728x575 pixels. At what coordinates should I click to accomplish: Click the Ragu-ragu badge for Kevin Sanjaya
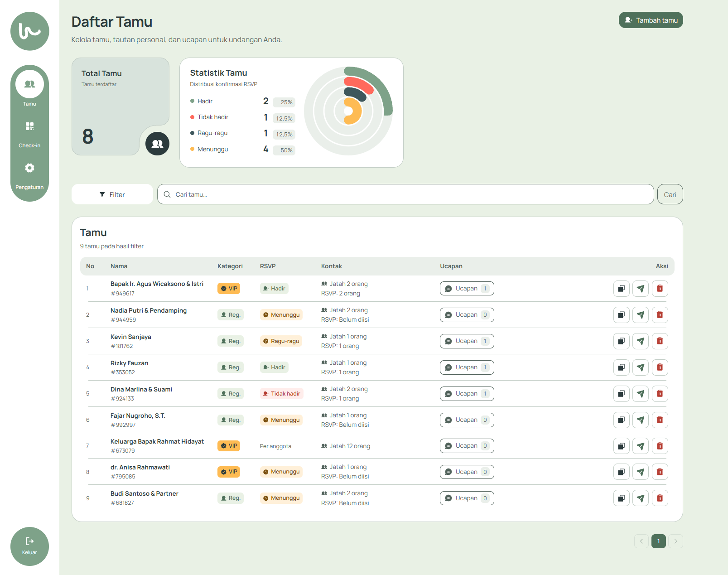coord(281,341)
